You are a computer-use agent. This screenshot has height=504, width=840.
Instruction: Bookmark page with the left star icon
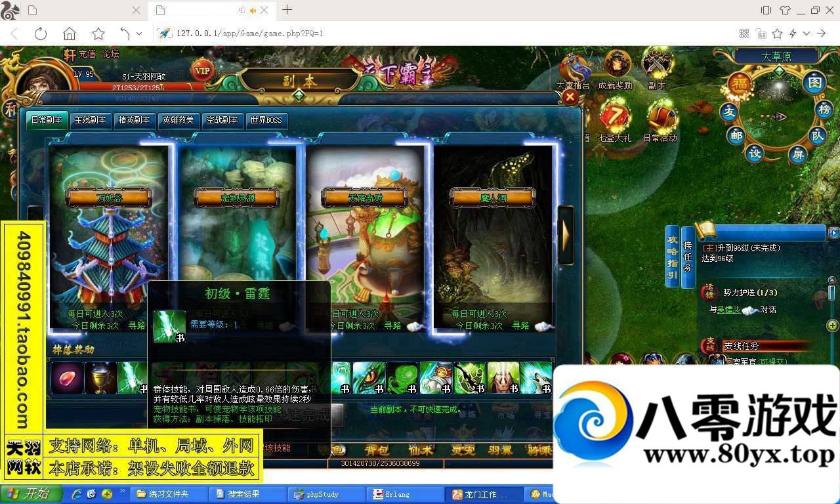coord(98,33)
